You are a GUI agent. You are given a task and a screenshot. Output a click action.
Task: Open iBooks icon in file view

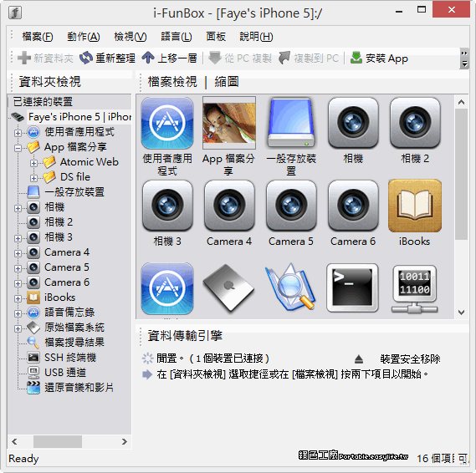pyautogui.click(x=415, y=206)
